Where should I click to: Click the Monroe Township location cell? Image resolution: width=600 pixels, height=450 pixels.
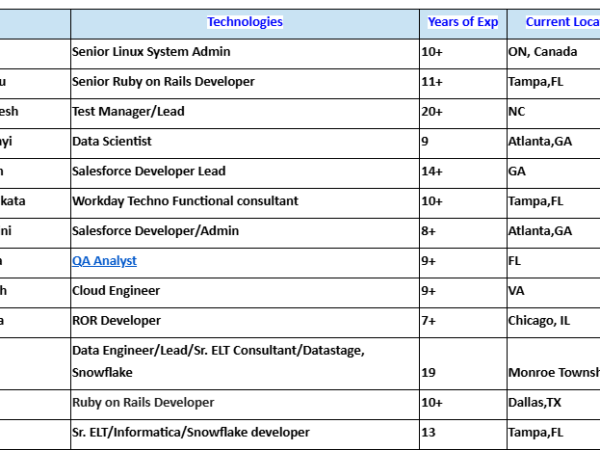tap(554, 364)
